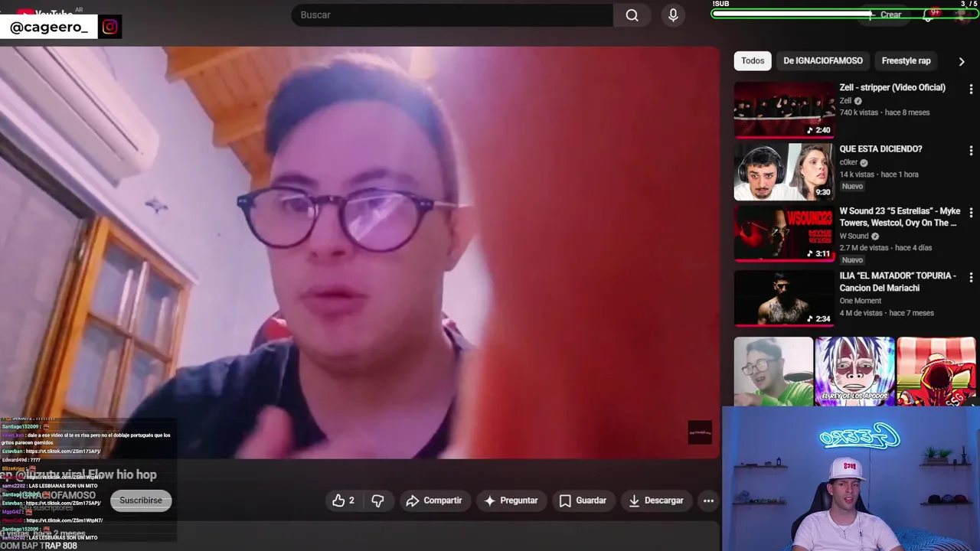Click the Instagram icon next to @cageero_
This screenshot has width=980, height=551.
(109, 27)
